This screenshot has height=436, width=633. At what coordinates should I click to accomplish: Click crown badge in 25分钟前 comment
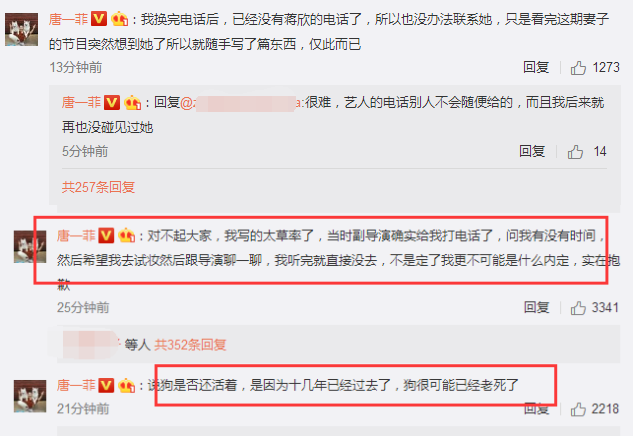126,235
